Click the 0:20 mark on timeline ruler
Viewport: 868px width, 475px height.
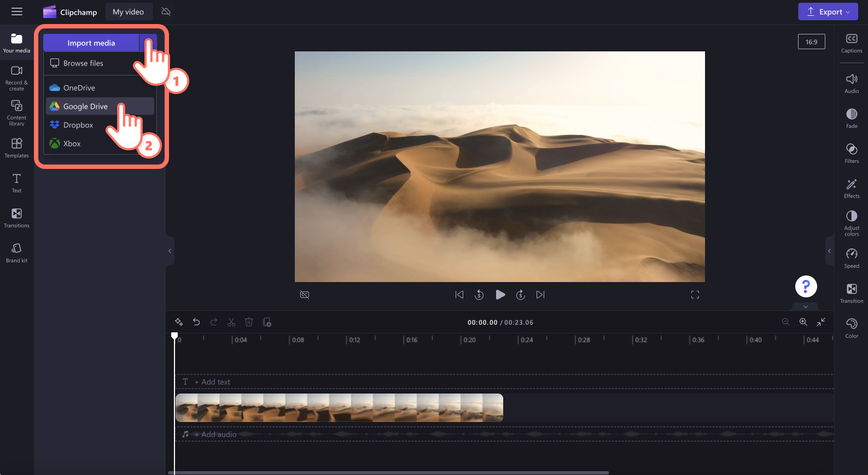pyautogui.click(x=469, y=340)
